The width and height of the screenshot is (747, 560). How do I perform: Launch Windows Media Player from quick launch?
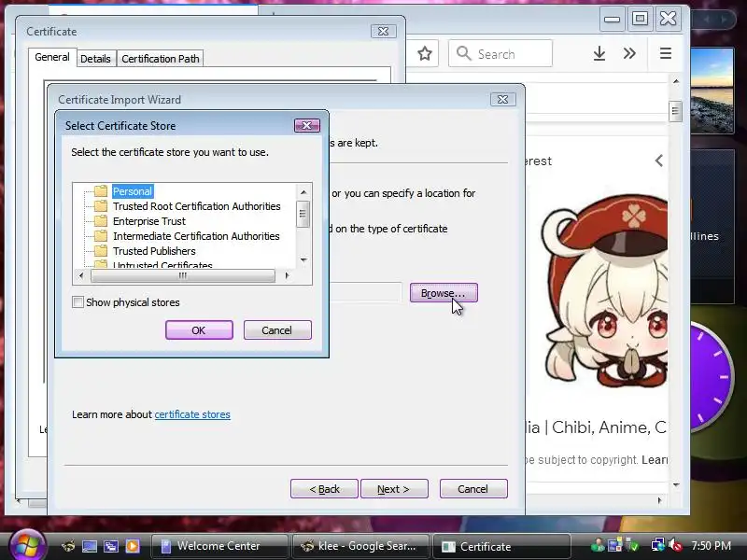(133, 546)
